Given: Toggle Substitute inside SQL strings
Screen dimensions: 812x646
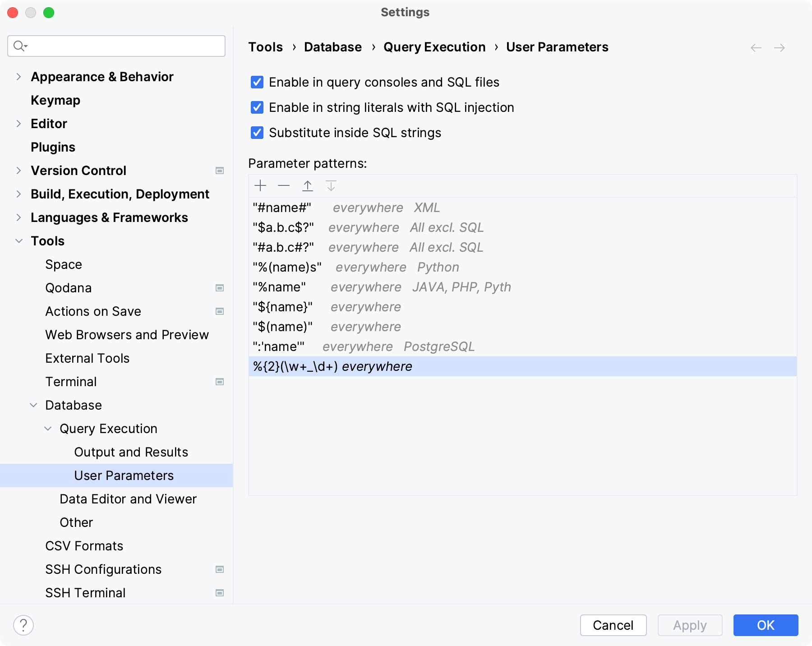Looking at the screenshot, I should pos(257,133).
